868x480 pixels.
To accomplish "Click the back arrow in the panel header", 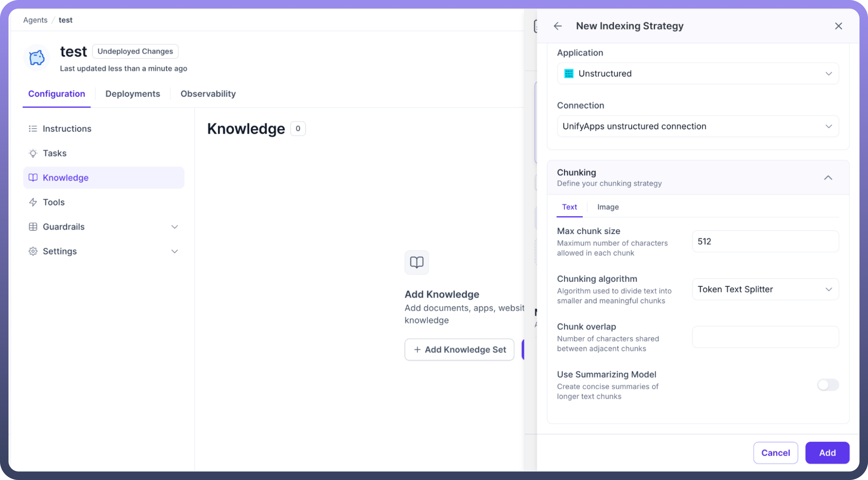I will [558, 26].
